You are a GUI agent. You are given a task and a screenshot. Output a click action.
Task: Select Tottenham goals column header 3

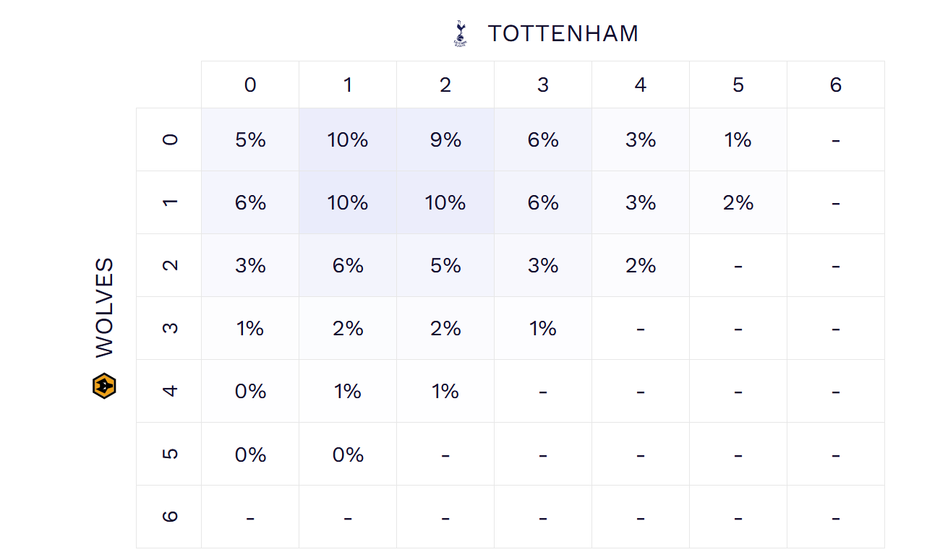coord(543,85)
